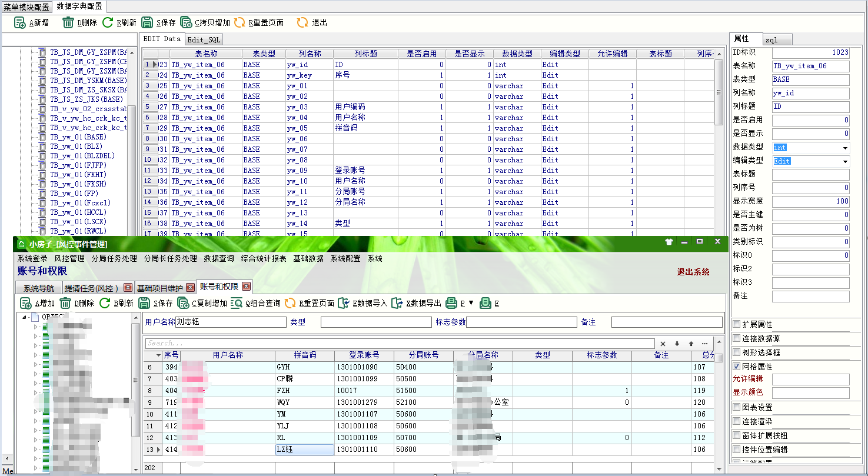Click C复制增加 copy-add icon in 账号和权限 toolbar
This screenshot has width=868, height=476.
point(183,304)
